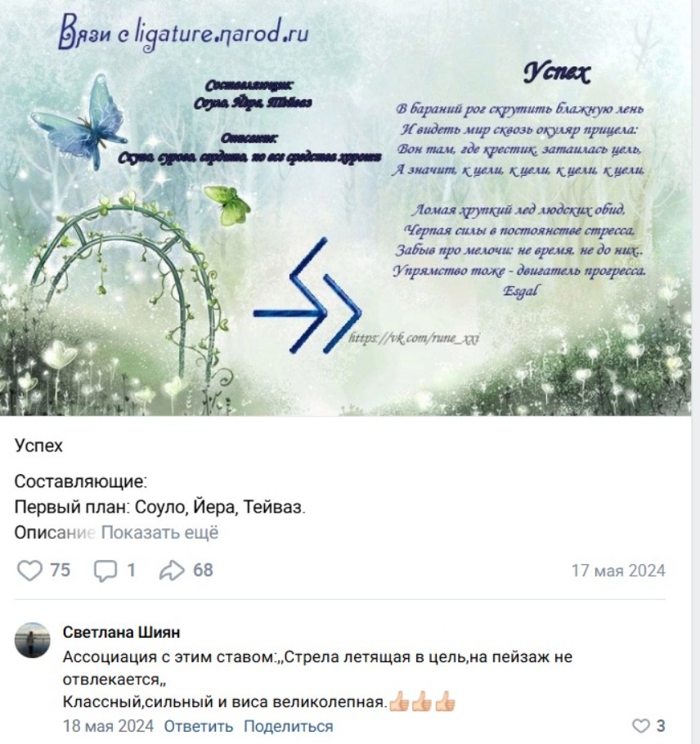The height and width of the screenshot is (744, 700).
Task: Click the comment count of 1
Action: tap(132, 570)
